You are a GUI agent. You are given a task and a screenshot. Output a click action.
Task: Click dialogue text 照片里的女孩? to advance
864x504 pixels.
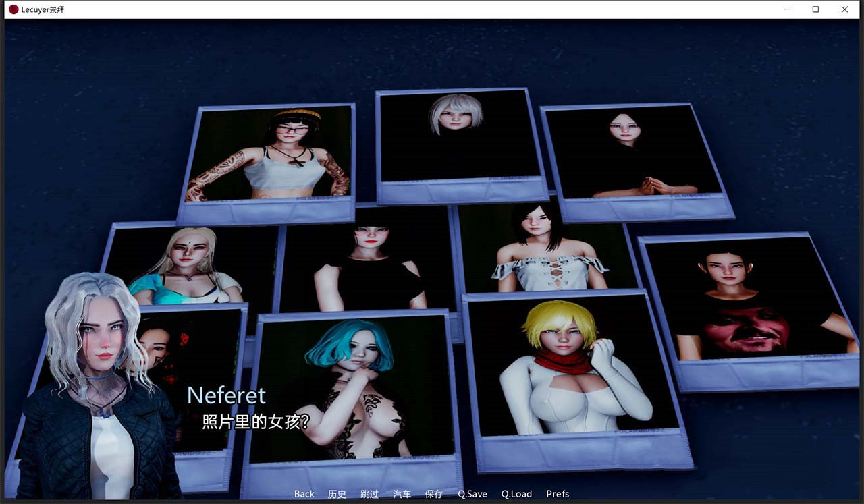255,423
